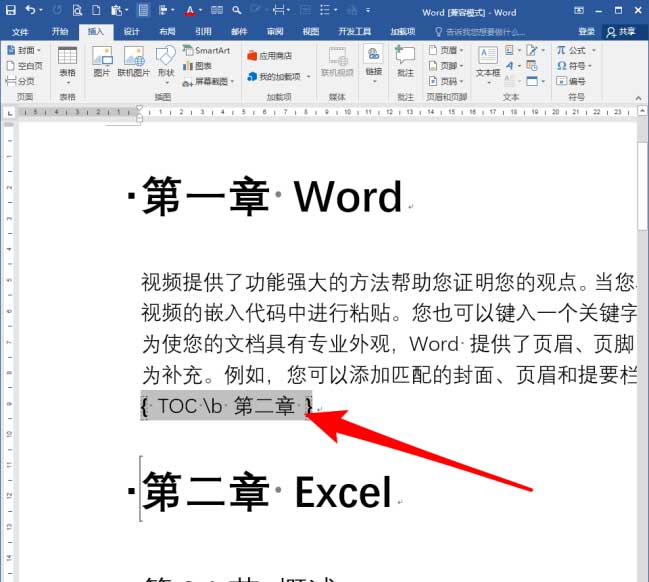
Task: Click the font color A swatch in toolbar
Action: coord(190,11)
